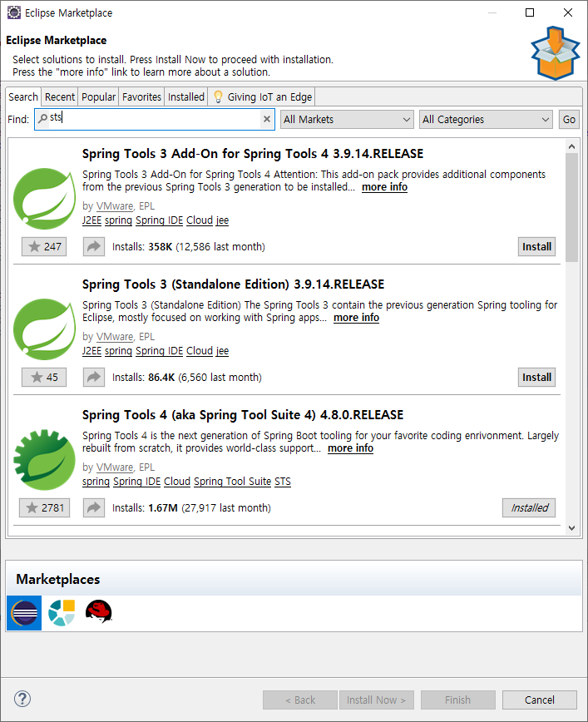This screenshot has height=722, width=588.
Task: Favorite Spring Tools 3 Add-On with 247 stars
Action: (x=44, y=246)
